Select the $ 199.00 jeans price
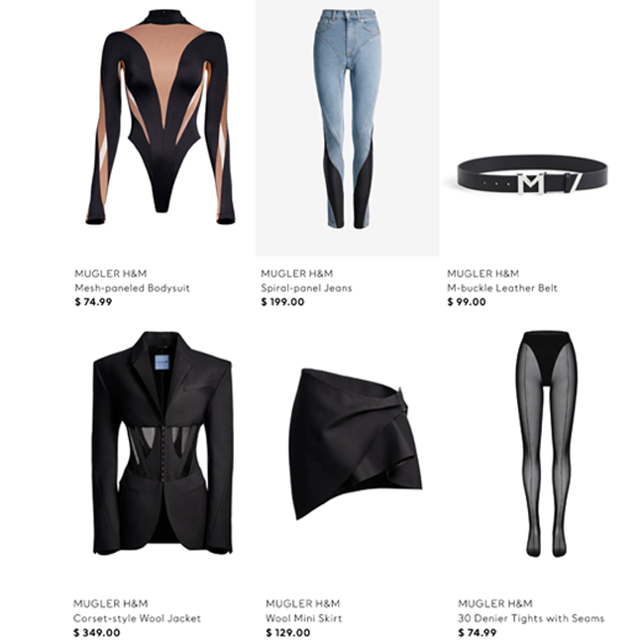 (282, 302)
